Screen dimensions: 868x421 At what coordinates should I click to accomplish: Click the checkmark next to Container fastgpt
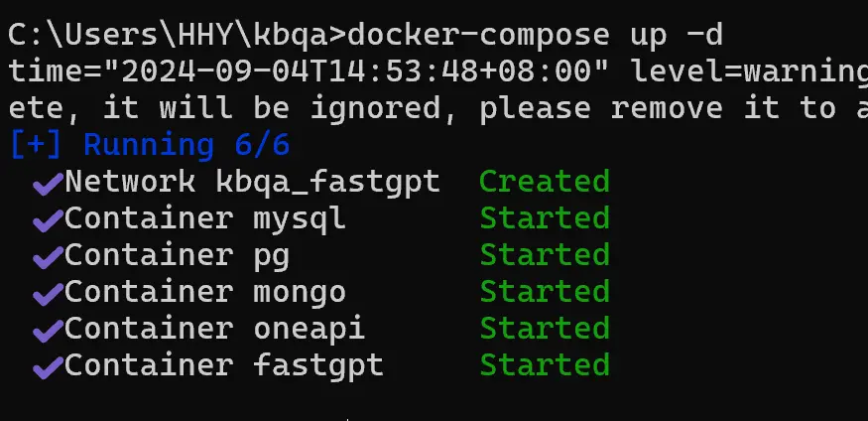tap(47, 368)
